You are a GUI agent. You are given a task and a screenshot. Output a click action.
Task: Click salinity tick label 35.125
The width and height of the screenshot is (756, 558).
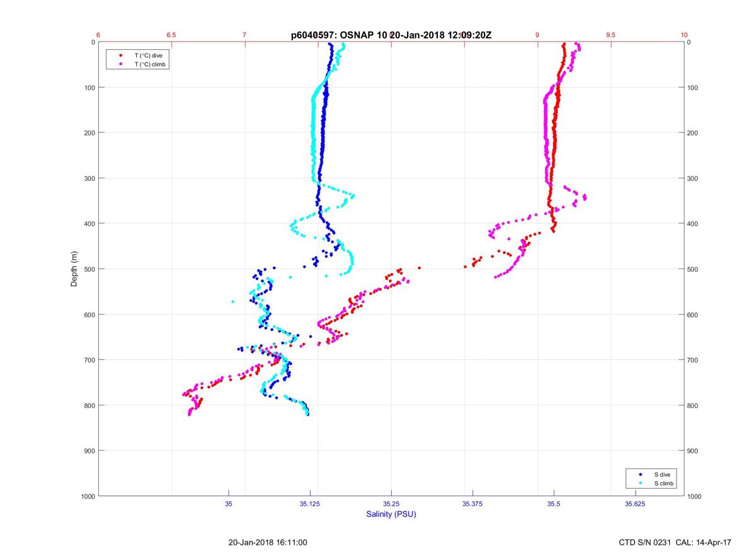point(310,504)
